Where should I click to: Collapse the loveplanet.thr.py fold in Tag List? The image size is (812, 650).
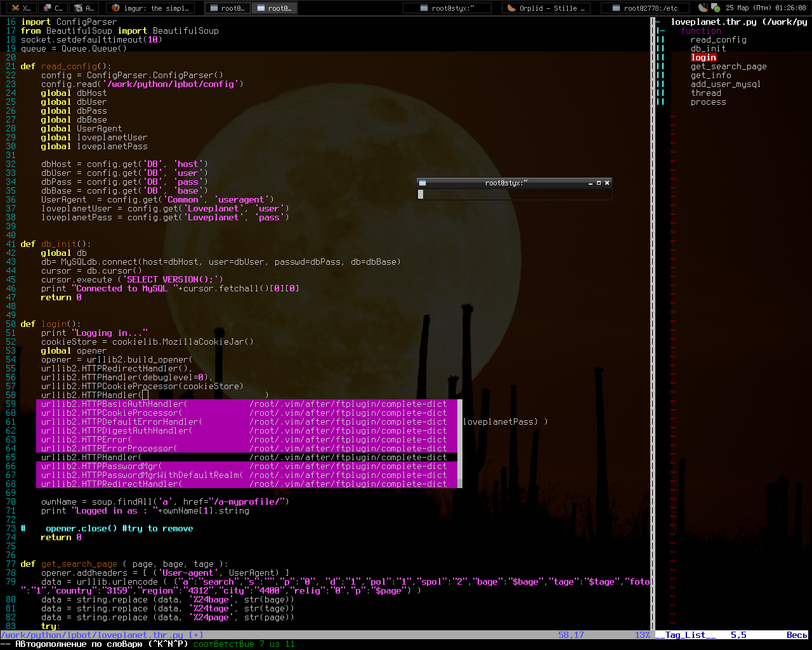click(x=657, y=22)
